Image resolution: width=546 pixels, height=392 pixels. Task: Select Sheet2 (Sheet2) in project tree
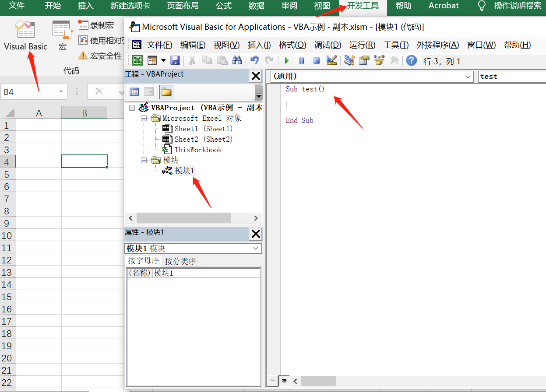point(204,139)
